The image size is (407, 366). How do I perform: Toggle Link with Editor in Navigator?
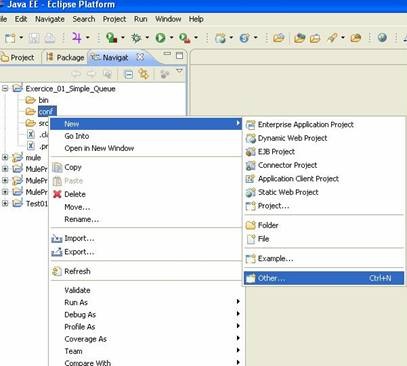point(144,74)
